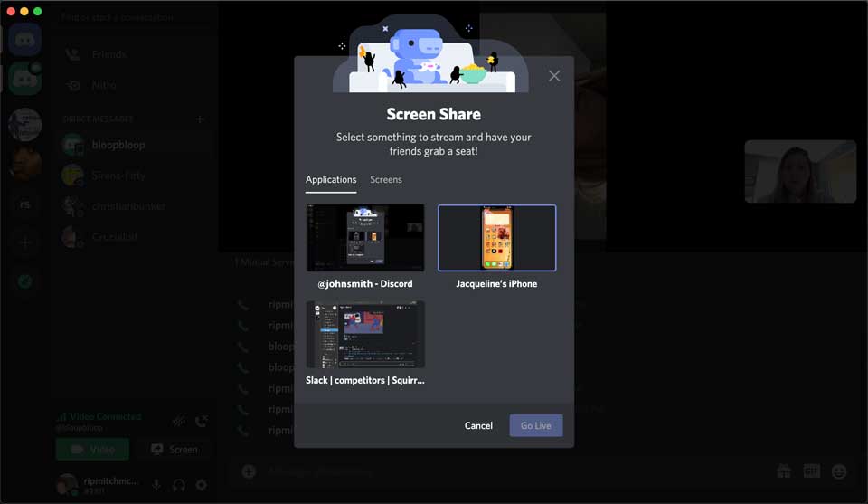Click the message input field

point(514,471)
